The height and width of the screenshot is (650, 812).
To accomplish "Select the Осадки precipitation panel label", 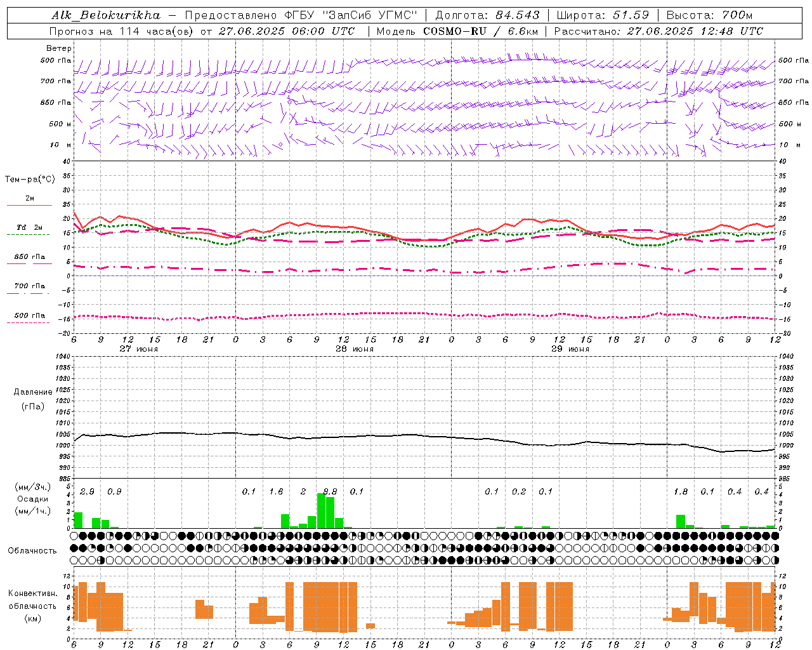I will click(x=32, y=499).
